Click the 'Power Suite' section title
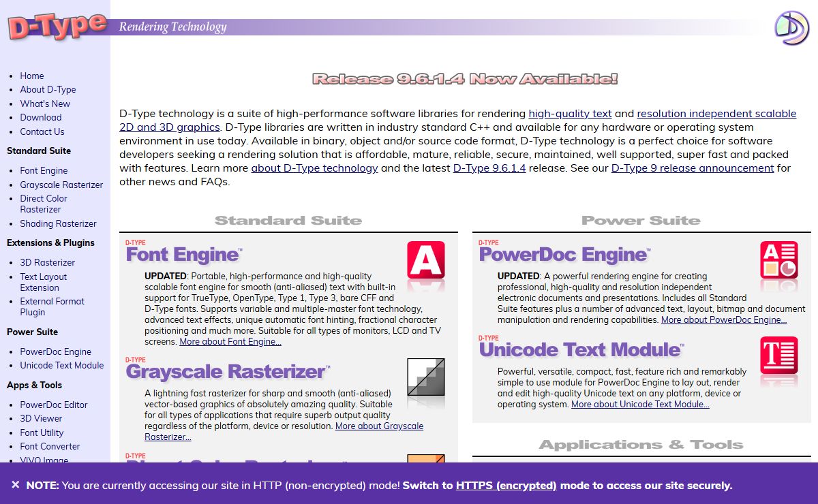 tap(641, 221)
